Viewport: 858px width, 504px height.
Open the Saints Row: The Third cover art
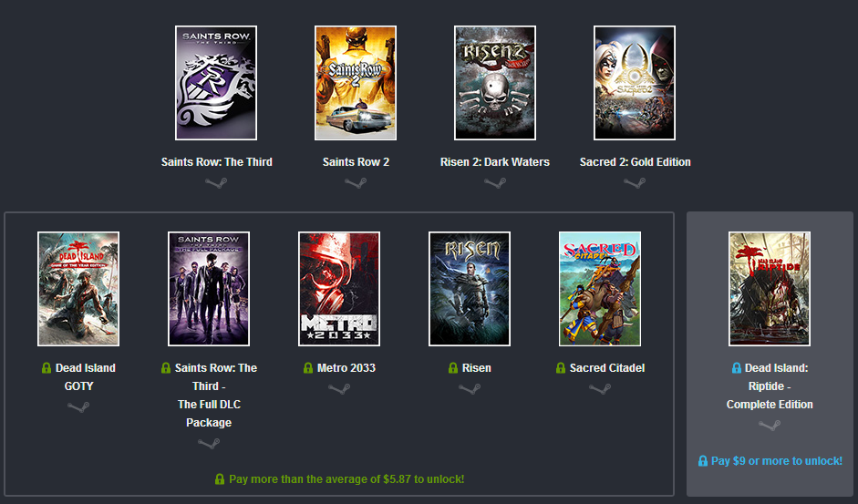216,83
